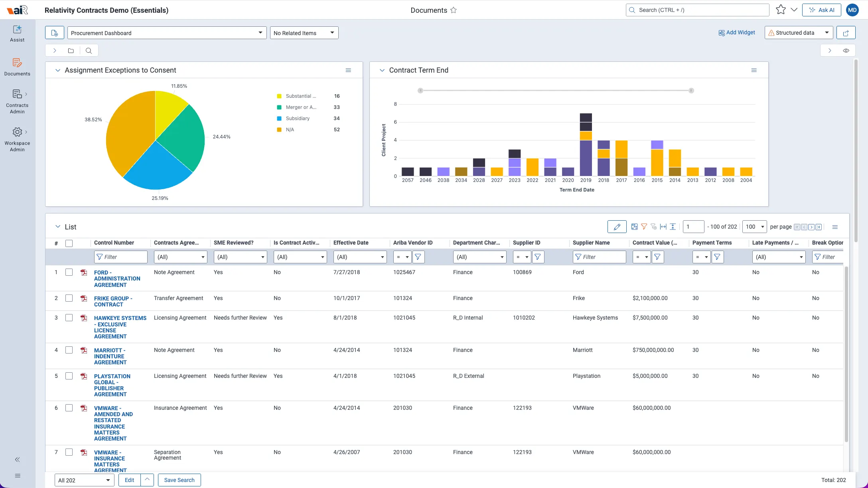Jump to last page of the list
Viewport: 868px width, 488px height.
819,227
